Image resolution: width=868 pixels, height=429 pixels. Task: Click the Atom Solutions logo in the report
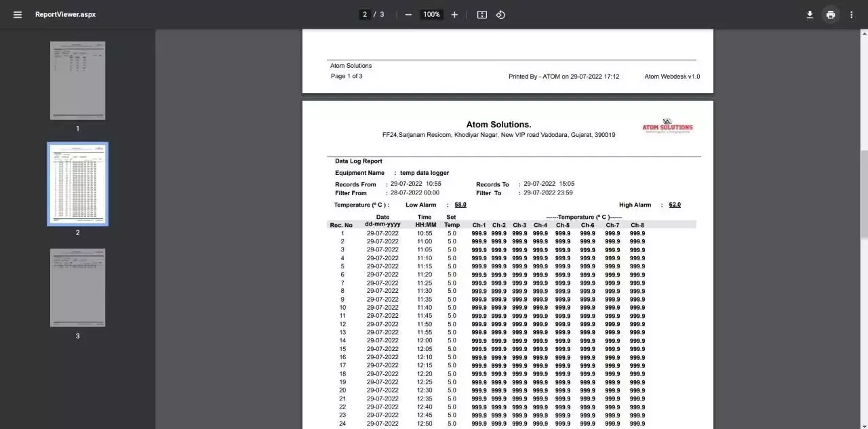coord(667,126)
